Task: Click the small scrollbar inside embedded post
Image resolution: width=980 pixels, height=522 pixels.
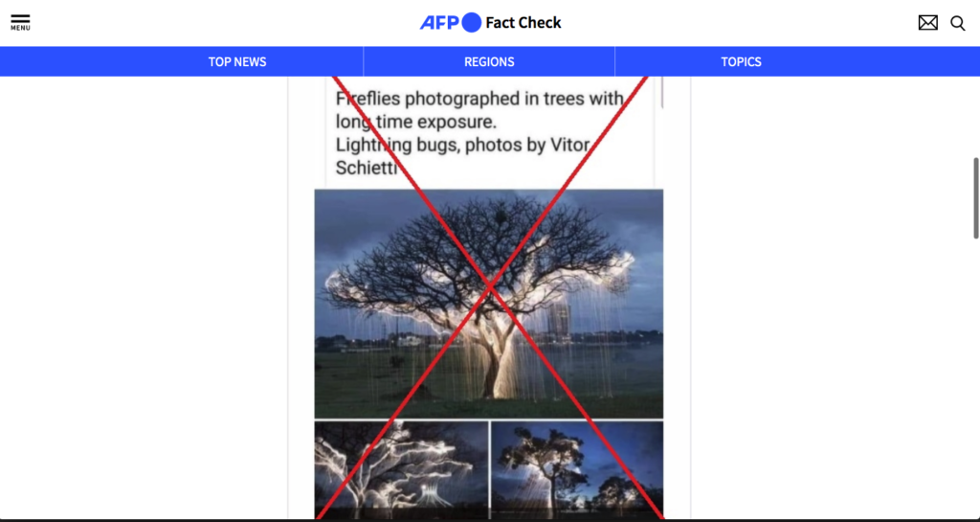Action: click(x=661, y=93)
